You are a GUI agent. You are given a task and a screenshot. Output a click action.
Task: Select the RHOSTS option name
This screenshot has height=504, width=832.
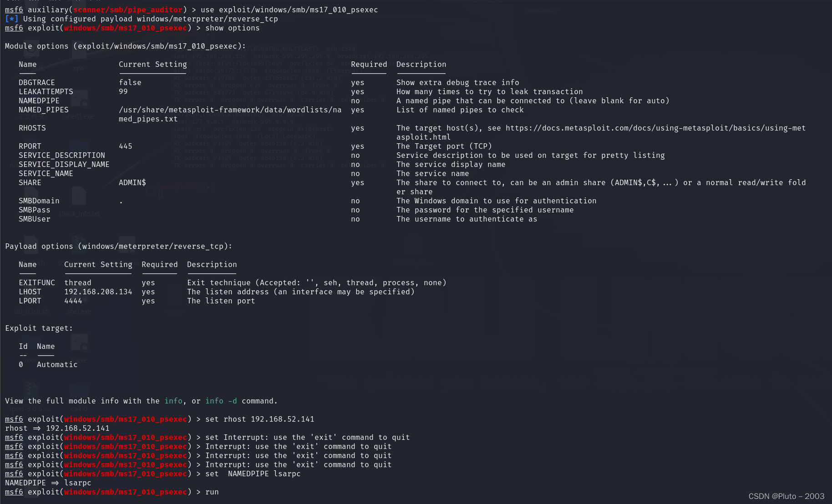pos(32,128)
